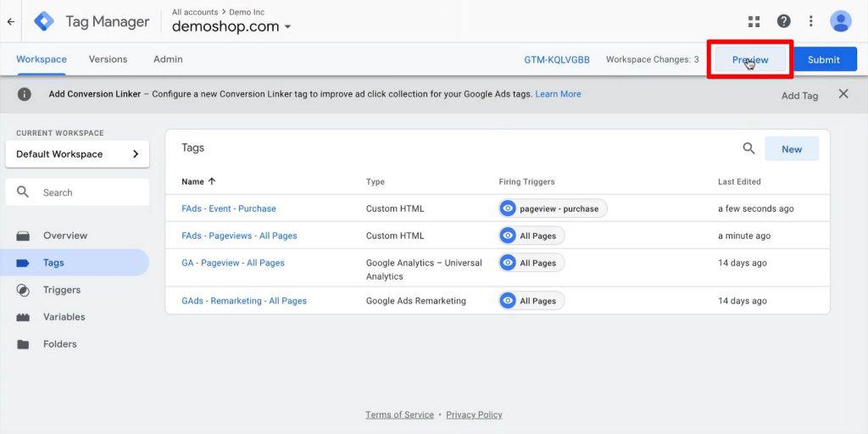Click All Pages chip in FAds - Pageviews row
Image resolution: width=868 pixels, height=434 pixels.
coord(532,236)
